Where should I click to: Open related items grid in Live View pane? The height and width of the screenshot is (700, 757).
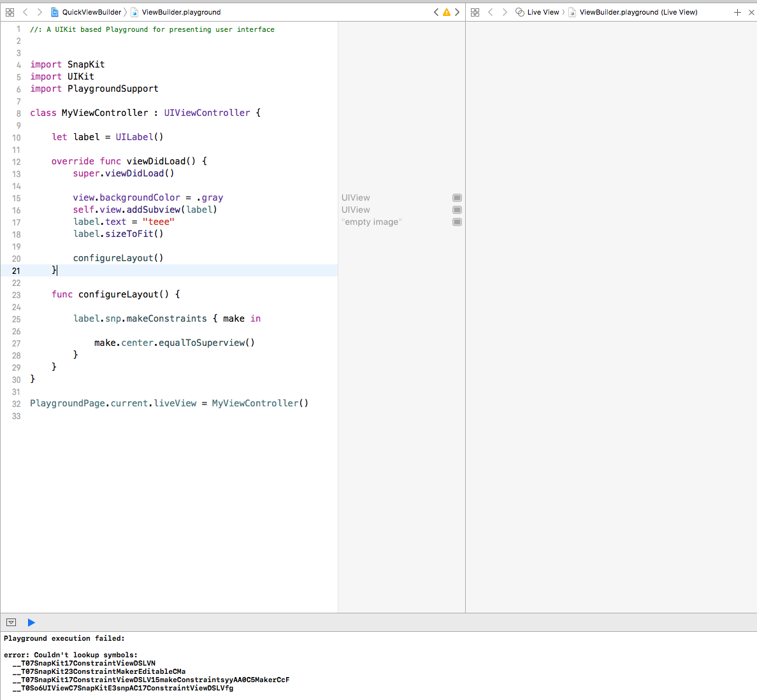coord(475,12)
